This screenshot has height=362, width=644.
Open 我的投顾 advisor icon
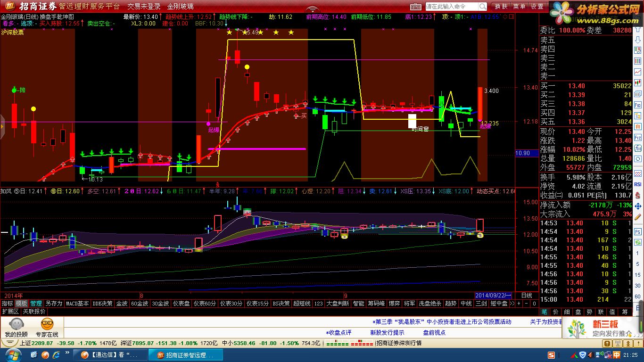coord(17,328)
